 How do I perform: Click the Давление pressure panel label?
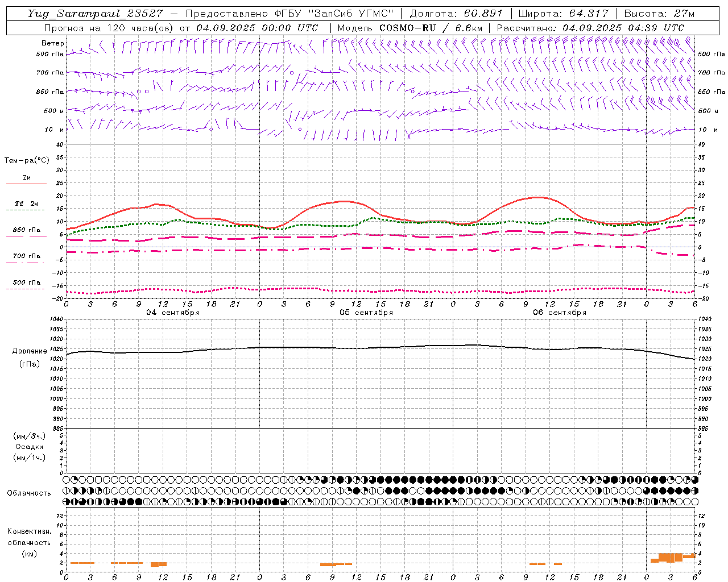coord(29,351)
